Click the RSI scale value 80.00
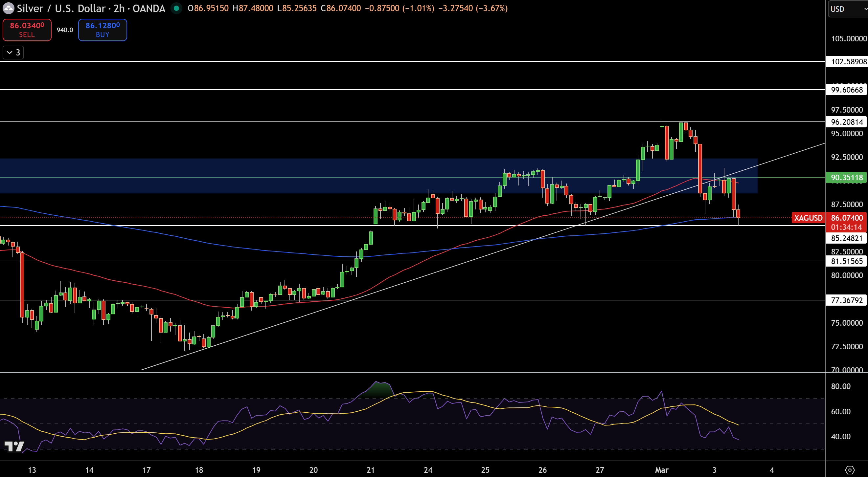 point(840,386)
